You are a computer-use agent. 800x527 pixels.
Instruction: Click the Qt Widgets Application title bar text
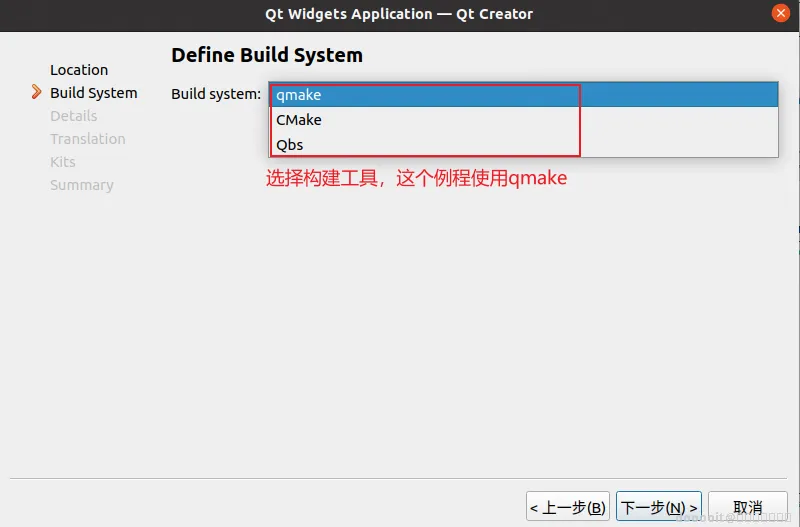[399, 14]
